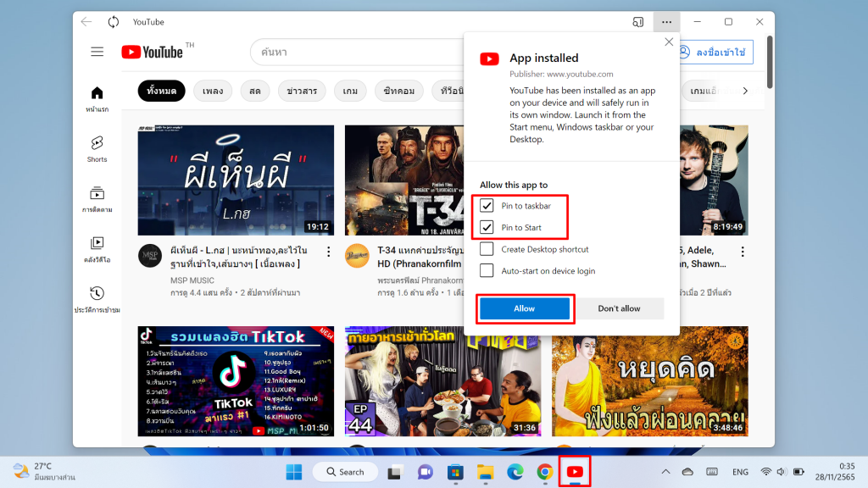This screenshot has height=488, width=868.
Task: Uncheck Pin to taskbar
Action: pyautogui.click(x=487, y=206)
